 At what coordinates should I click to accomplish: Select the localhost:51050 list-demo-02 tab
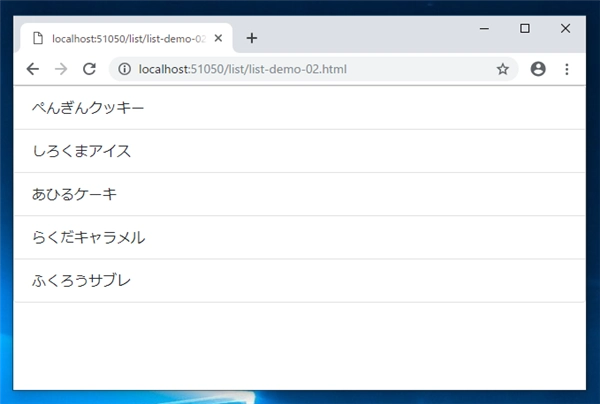pyautogui.click(x=126, y=38)
